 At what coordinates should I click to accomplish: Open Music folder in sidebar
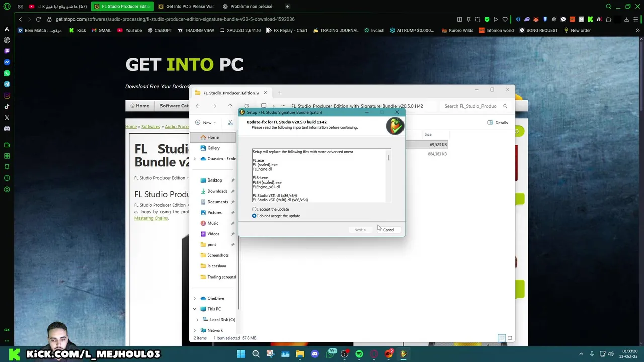point(213,223)
